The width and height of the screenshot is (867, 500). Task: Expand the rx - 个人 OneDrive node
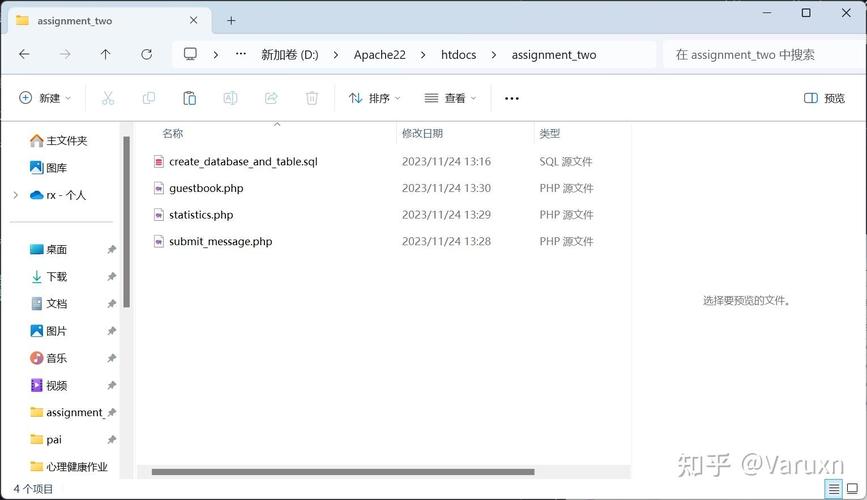tap(15, 195)
